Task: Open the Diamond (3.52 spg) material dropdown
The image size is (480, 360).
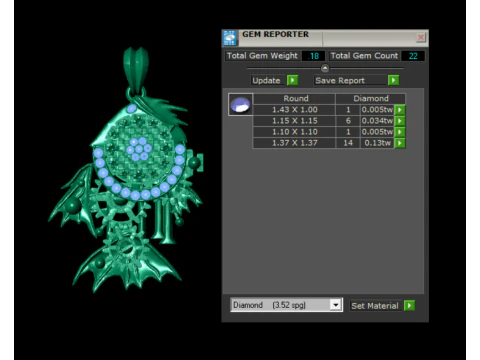Action: (286, 305)
